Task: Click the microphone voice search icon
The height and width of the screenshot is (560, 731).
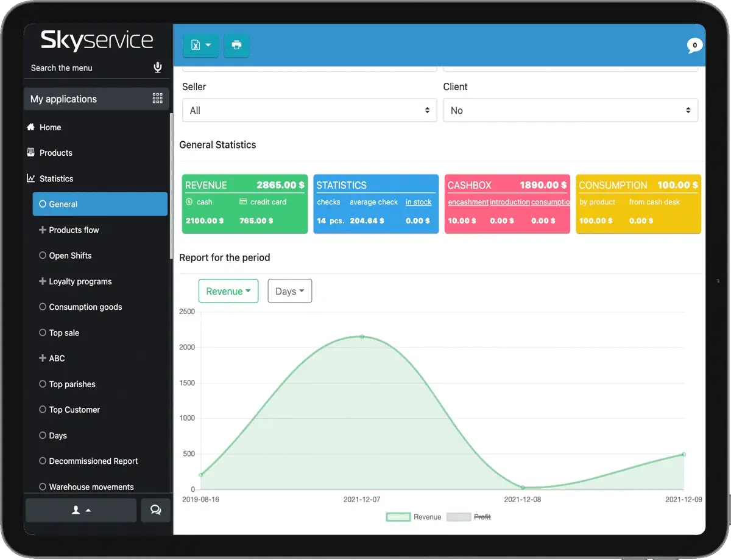Action: pyautogui.click(x=158, y=68)
